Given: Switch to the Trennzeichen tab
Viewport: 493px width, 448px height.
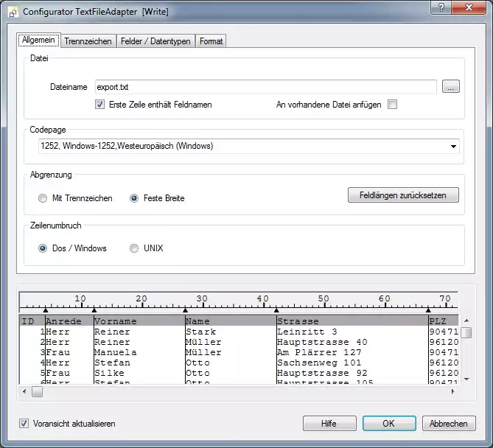Looking at the screenshot, I should (88, 41).
